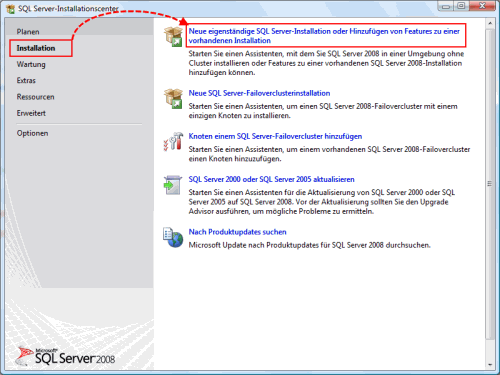Click Nach Produktupdates suchen link
500x375 pixels.
(237, 232)
